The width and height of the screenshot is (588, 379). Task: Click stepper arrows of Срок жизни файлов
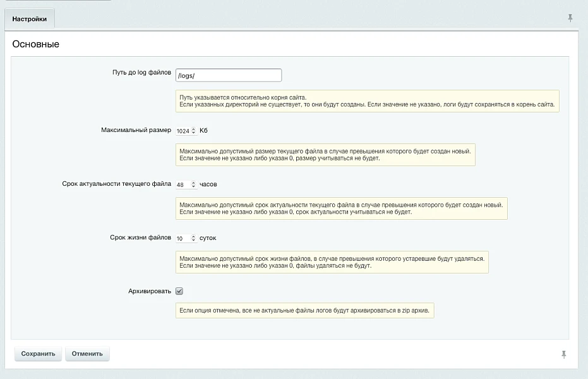193,238
